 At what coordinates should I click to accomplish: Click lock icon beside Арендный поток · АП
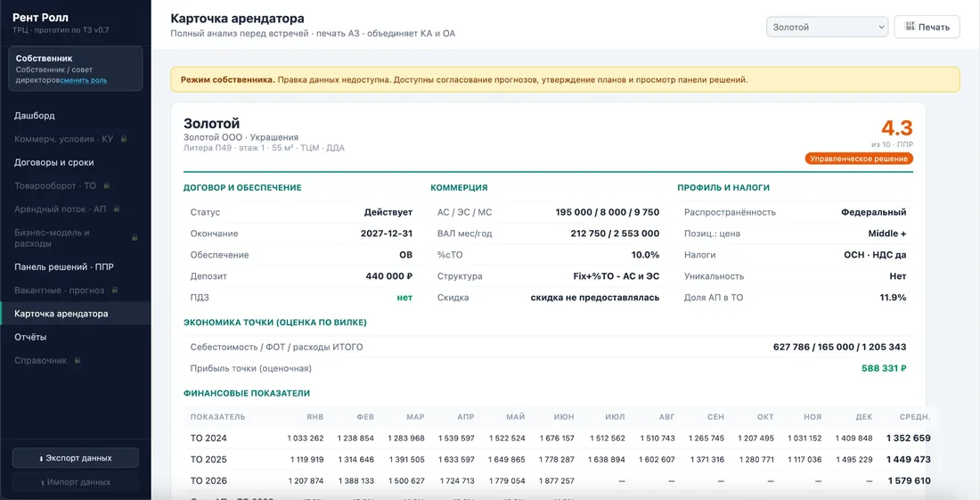116,209
